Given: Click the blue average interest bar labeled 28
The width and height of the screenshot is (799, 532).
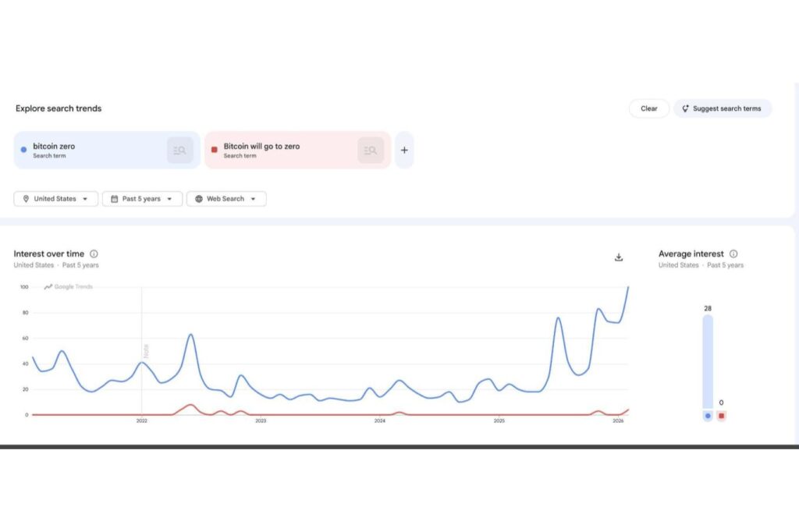Looking at the screenshot, I should (x=708, y=360).
